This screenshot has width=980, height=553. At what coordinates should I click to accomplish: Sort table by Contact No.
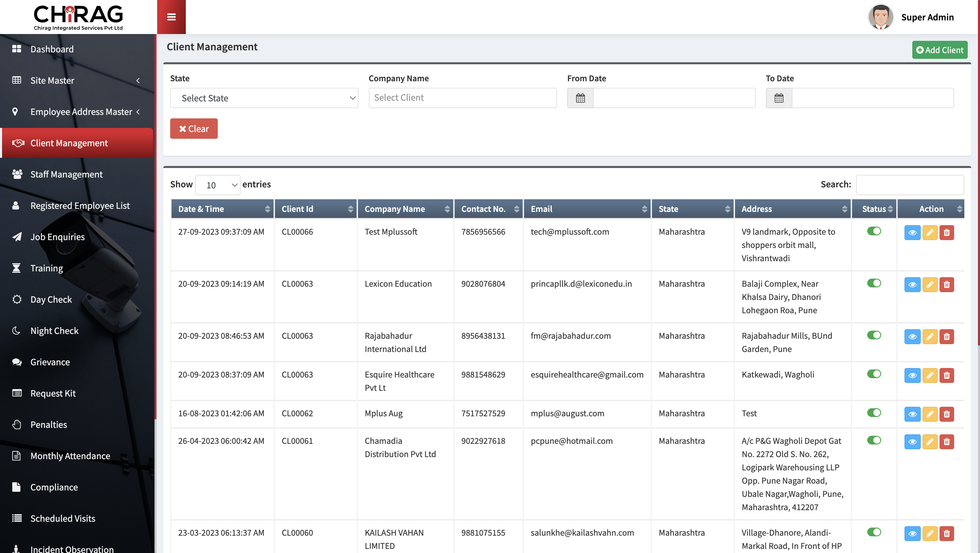point(489,209)
